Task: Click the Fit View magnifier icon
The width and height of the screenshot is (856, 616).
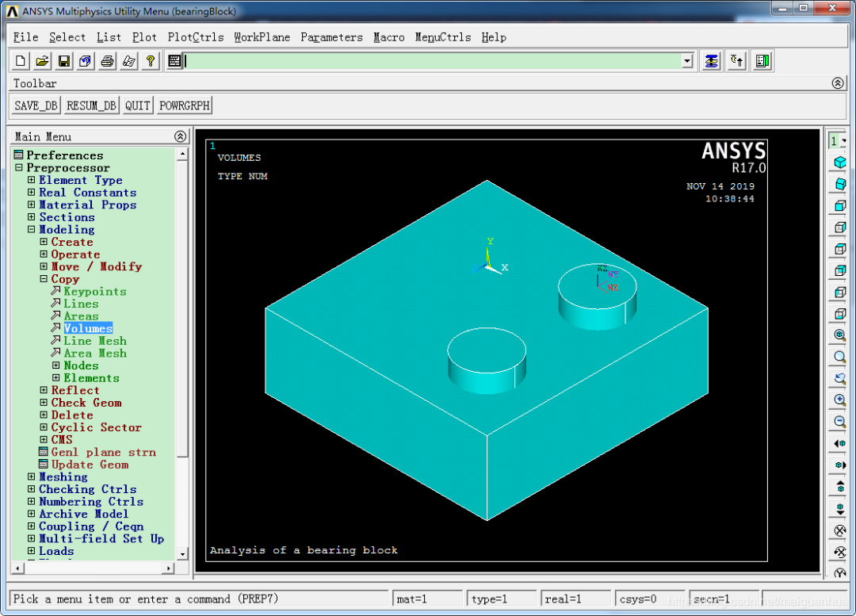Action: (839, 335)
